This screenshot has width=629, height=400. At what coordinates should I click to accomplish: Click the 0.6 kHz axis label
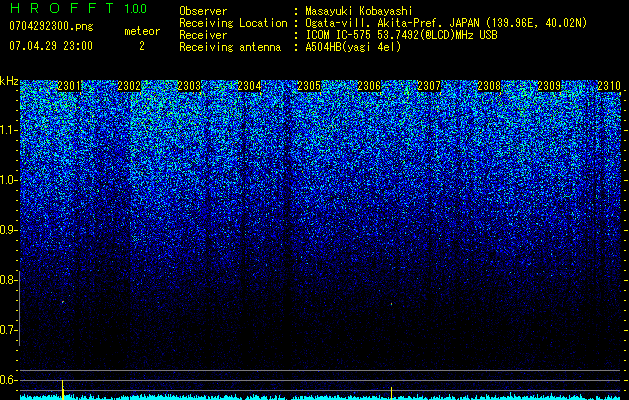(x=8, y=380)
